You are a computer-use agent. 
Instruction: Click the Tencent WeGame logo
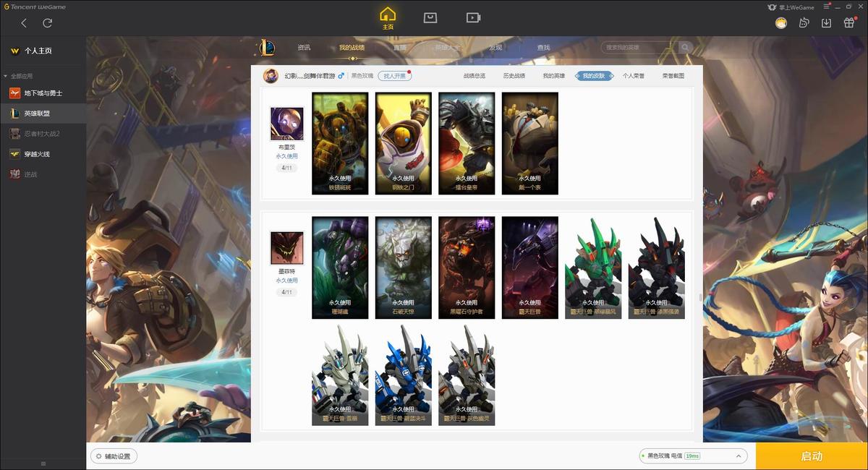coord(35,7)
